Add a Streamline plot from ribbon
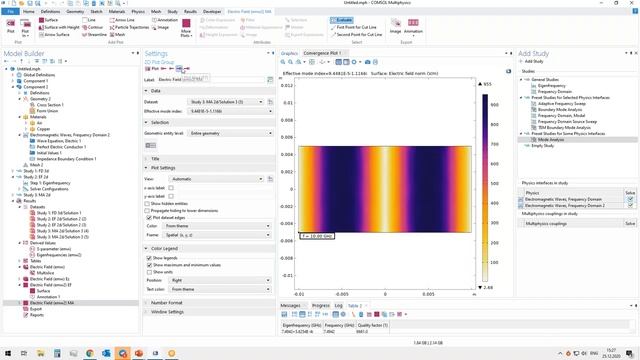This screenshot has height=360, width=640. [x=94, y=35]
